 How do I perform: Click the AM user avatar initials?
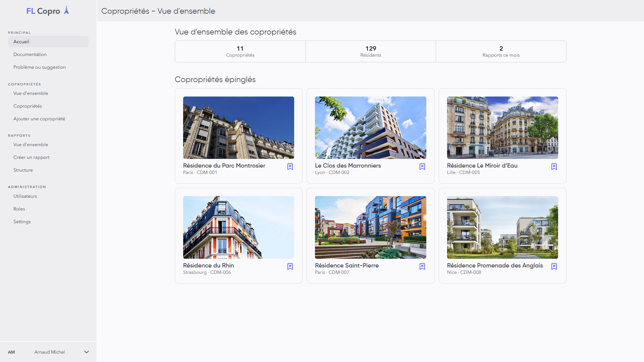[x=11, y=352]
